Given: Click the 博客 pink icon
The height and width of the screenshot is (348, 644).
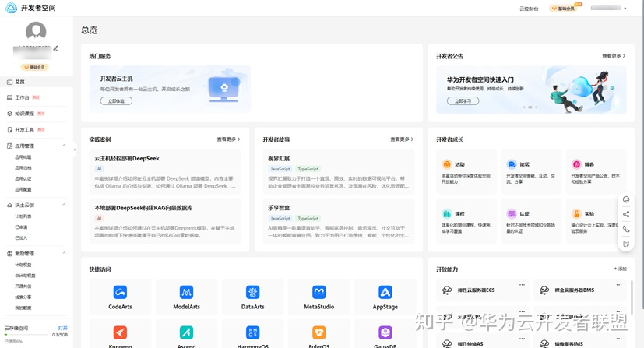Looking at the screenshot, I should tap(576, 164).
